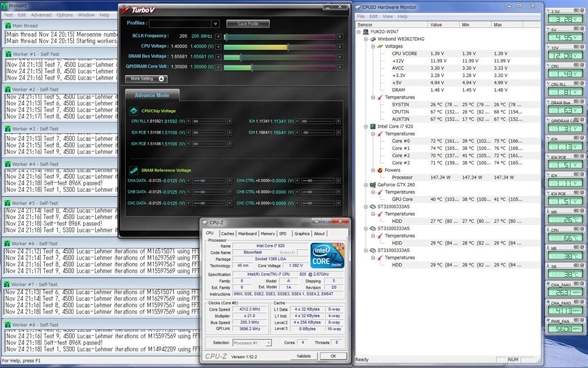The width and height of the screenshot is (588, 368).
Task: Open the Advanced menu in Prime95
Action: click(x=41, y=15)
